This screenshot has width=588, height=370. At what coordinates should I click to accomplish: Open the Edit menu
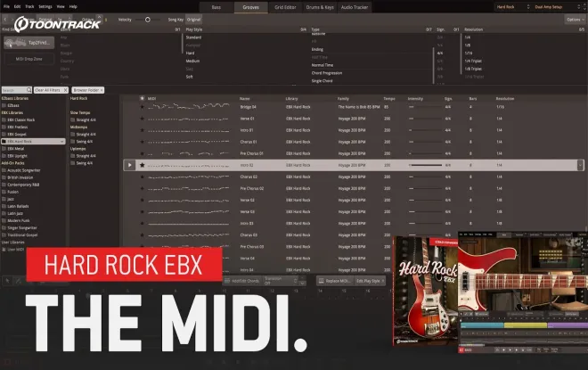[17, 6]
